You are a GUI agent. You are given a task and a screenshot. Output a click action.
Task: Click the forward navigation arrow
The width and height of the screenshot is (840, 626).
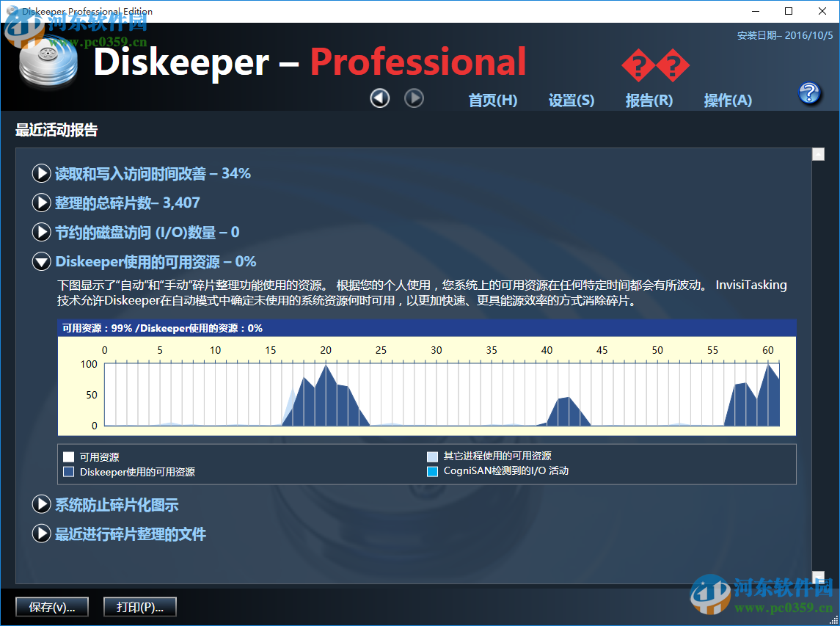tap(414, 98)
